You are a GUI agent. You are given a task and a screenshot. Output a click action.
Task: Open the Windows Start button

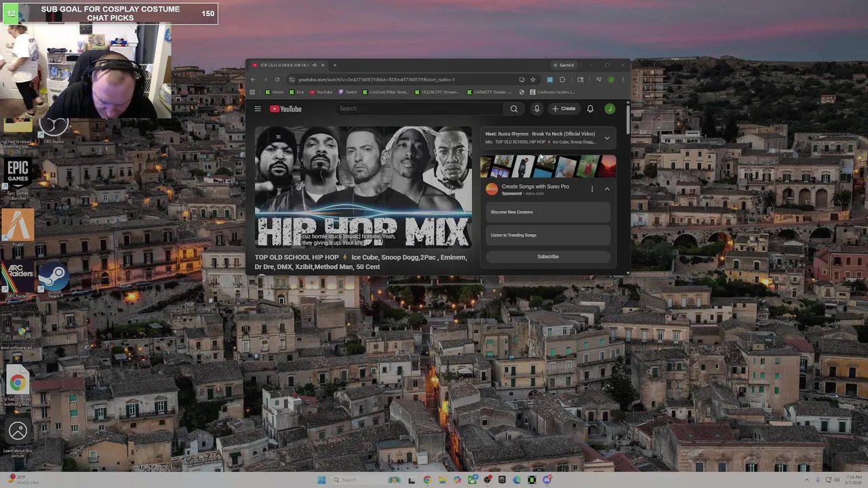pyautogui.click(x=321, y=480)
